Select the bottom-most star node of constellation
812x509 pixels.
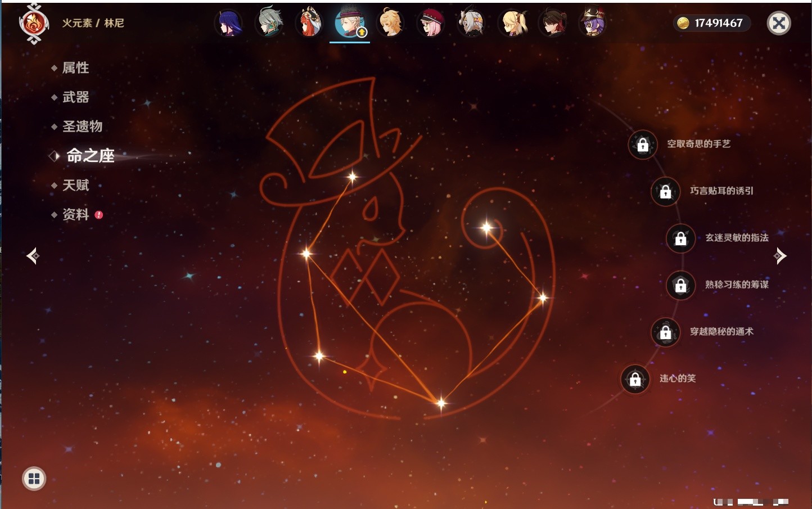[x=441, y=403]
